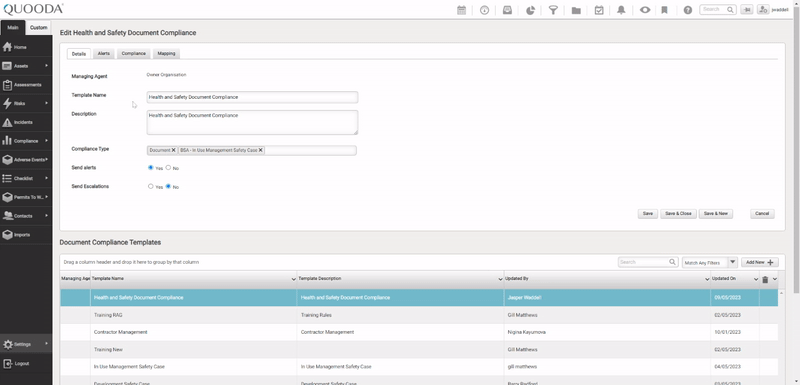Sort by Updated By column header
The image size is (800, 385).
516,279
